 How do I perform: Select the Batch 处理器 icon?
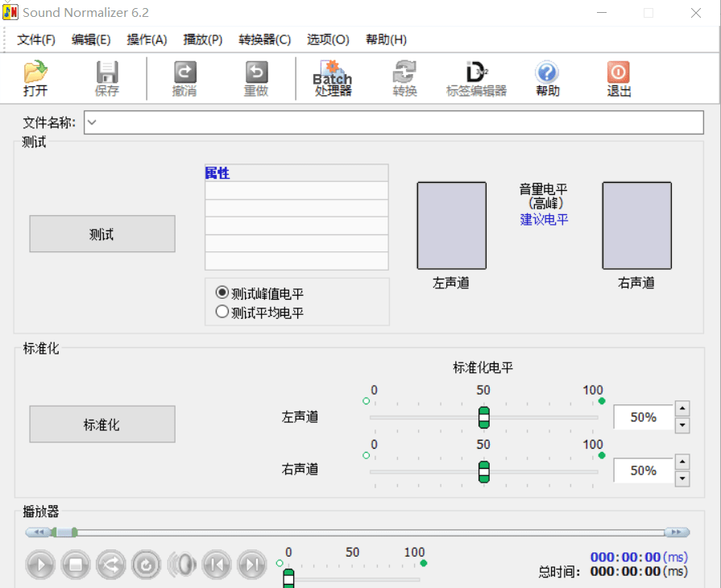[332, 78]
